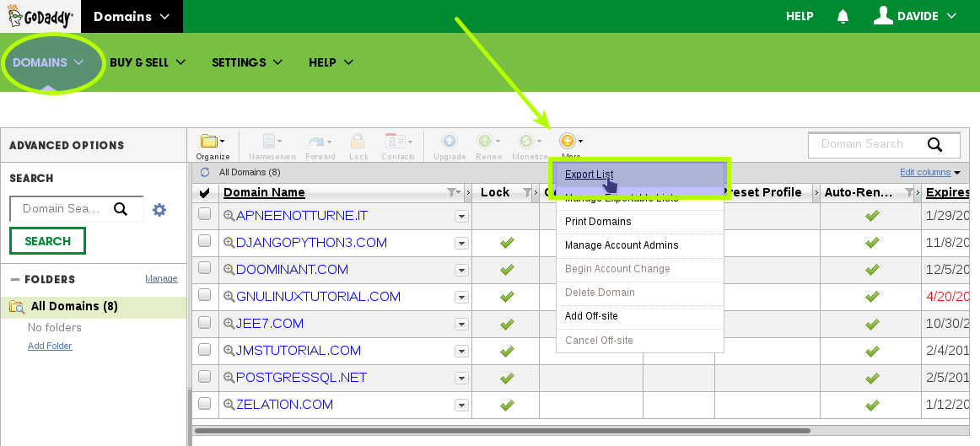Viewport: 980px width, 446px height.
Task: Expand the DOMAINS navigation menu
Action: (48, 62)
